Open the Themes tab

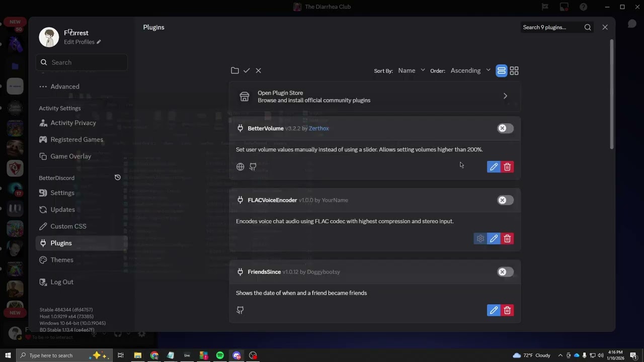coord(82,260)
